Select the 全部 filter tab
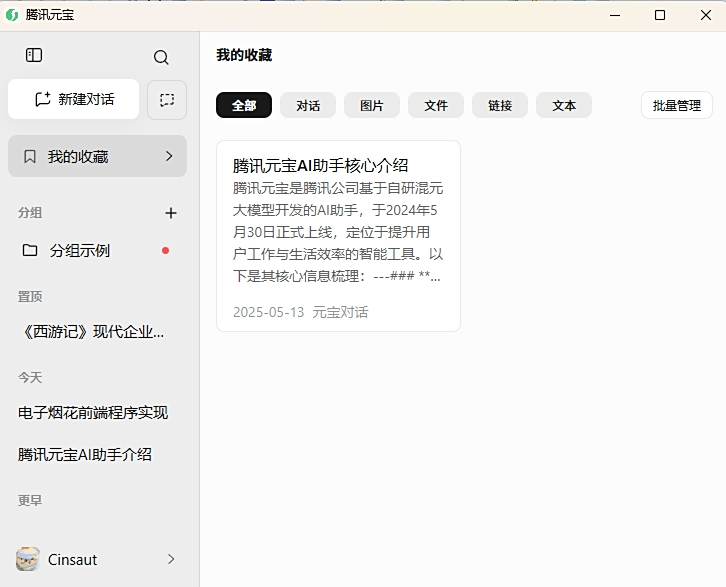 click(x=243, y=105)
